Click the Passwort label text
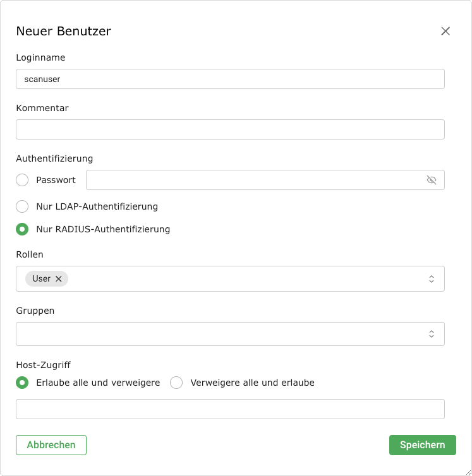 [x=56, y=180]
